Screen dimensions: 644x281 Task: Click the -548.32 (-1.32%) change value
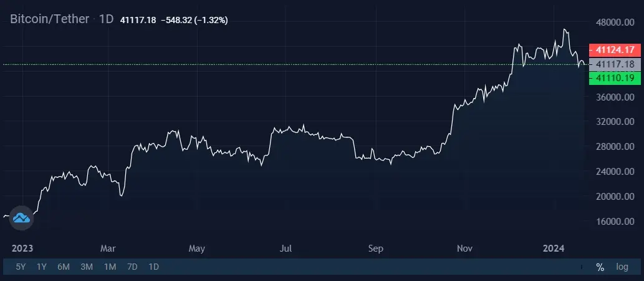[195, 20]
